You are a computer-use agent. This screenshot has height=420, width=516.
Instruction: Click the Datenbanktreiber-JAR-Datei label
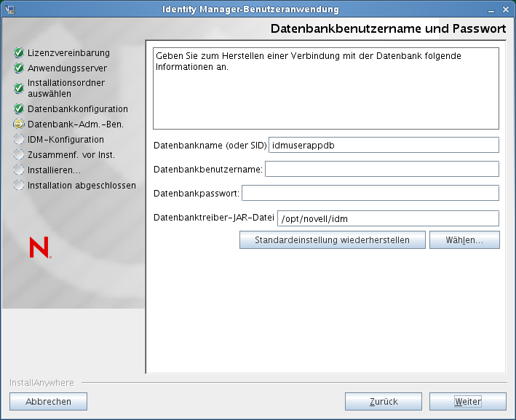[214, 218]
